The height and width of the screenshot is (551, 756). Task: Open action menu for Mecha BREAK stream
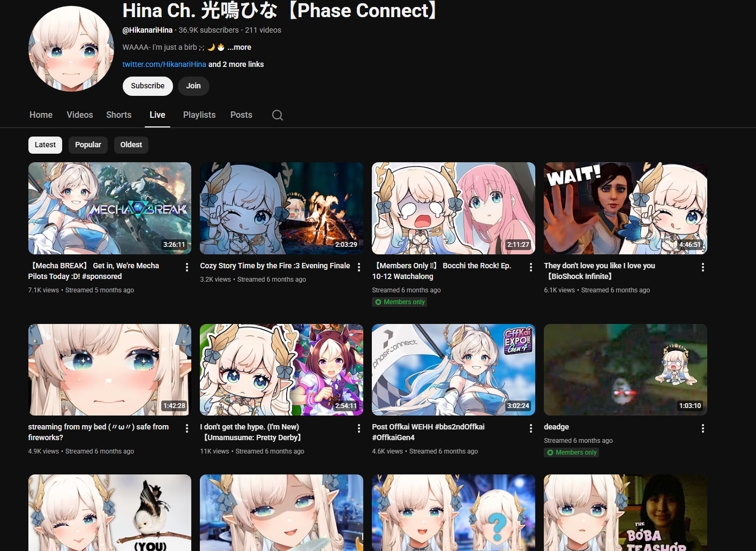(x=186, y=267)
